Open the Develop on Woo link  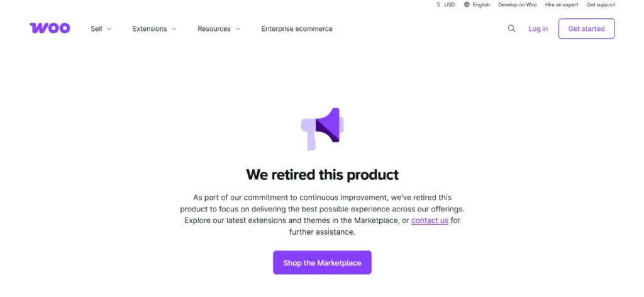[x=517, y=5]
